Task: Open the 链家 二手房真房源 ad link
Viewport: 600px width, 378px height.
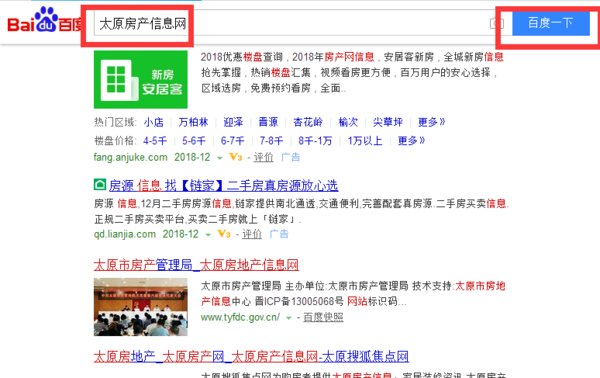Action: (x=223, y=186)
